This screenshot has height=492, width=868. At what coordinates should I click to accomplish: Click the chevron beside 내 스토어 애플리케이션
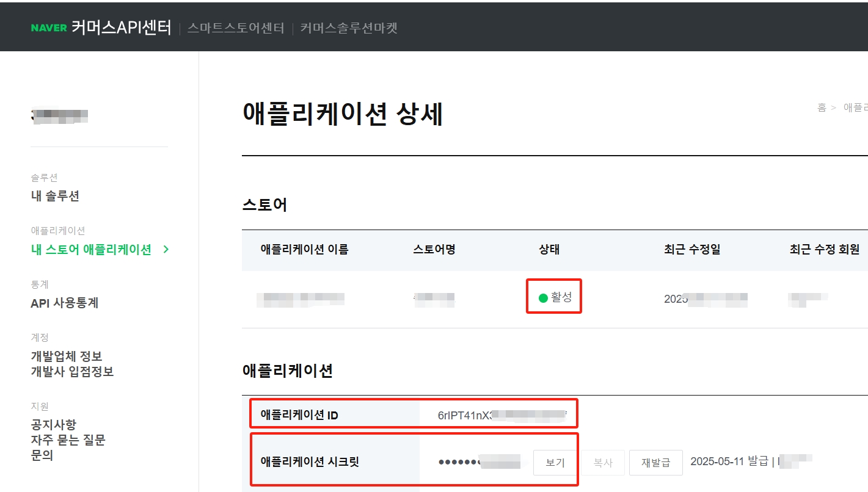(166, 250)
